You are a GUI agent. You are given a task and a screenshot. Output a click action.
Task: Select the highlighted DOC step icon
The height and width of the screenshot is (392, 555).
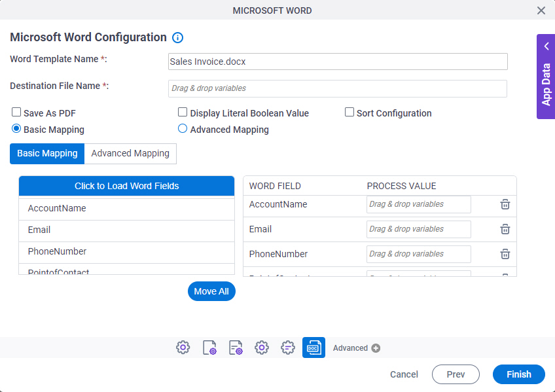click(x=313, y=347)
